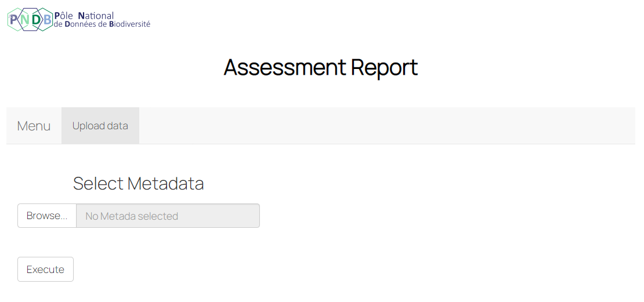Viewport: 644px width, 302px height.
Task: Click the PNDB hexagon logo
Action: point(30,19)
